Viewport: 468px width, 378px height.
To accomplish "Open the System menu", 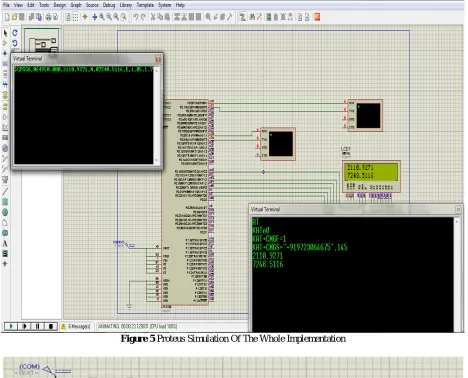I will pos(165,5).
